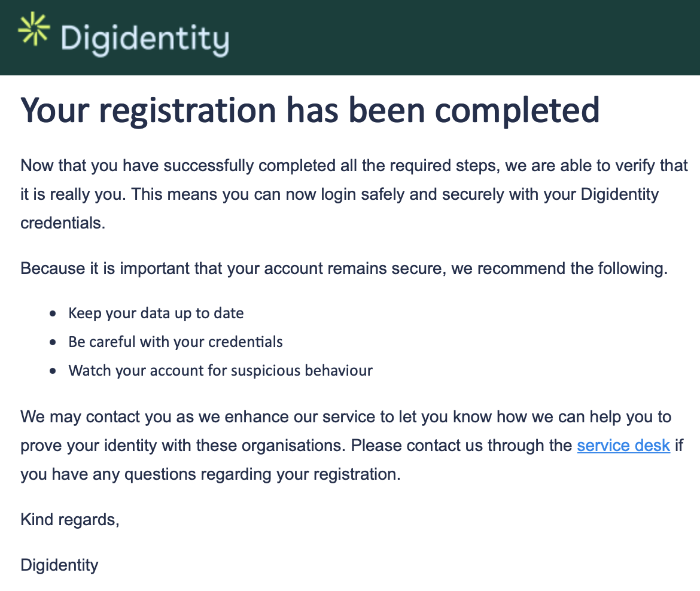The image size is (700, 591).
Task: Click the 'Kind regards,' closing line
Action: 70,520
